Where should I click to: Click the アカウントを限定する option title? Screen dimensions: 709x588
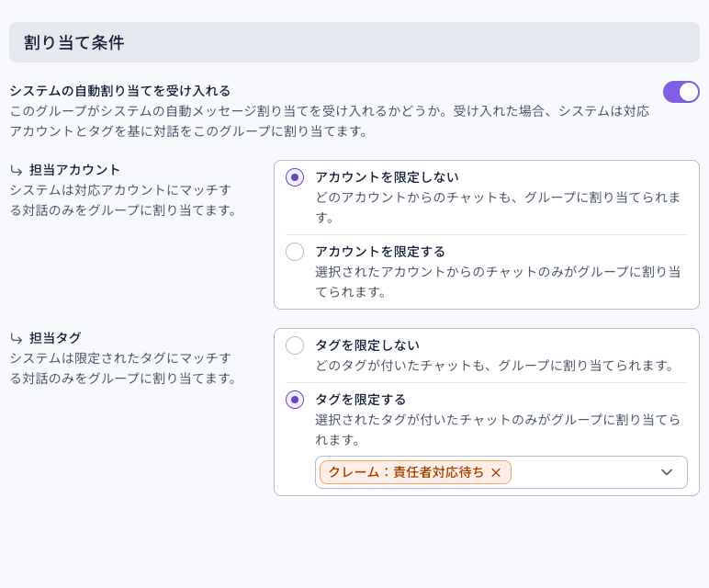[x=380, y=252]
